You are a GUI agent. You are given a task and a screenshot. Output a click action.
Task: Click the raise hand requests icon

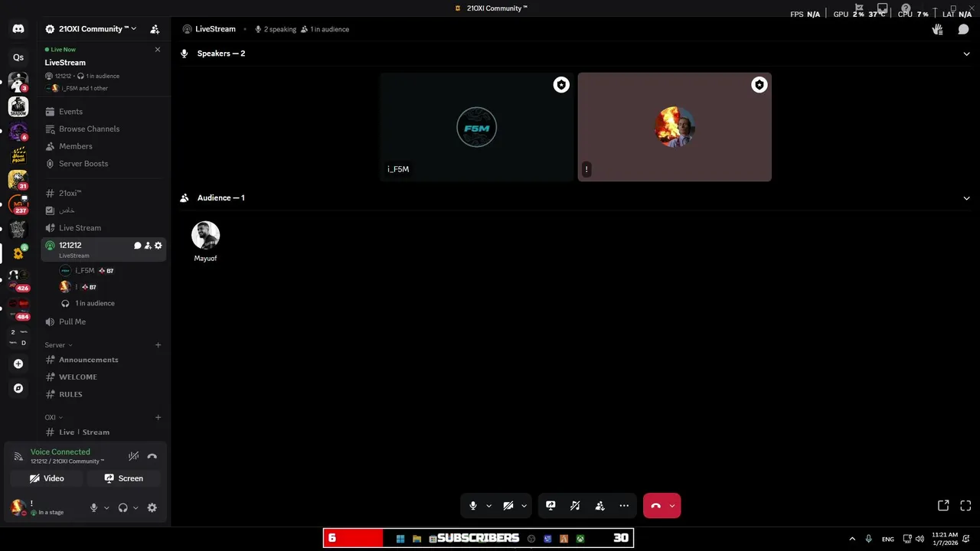[937, 29]
